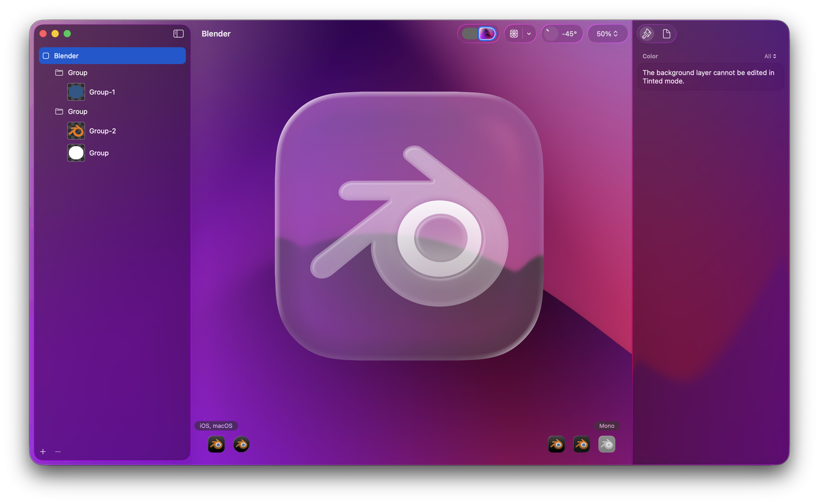Select the Group layer with white ellipse
The image size is (819, 504).
[112, 153]
